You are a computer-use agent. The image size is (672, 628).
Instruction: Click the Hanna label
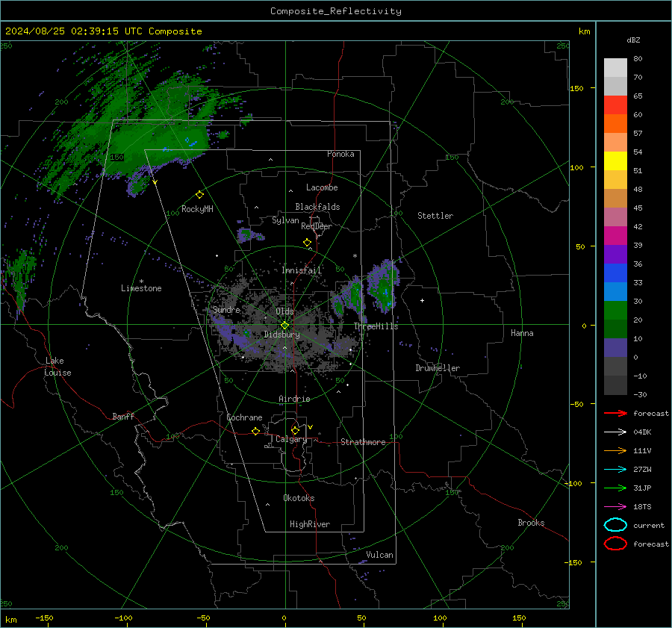click(x=522, y=333)
